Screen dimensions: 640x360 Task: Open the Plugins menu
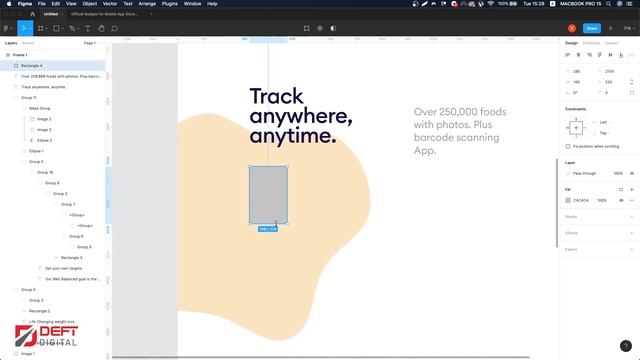(x=170, y=4)
